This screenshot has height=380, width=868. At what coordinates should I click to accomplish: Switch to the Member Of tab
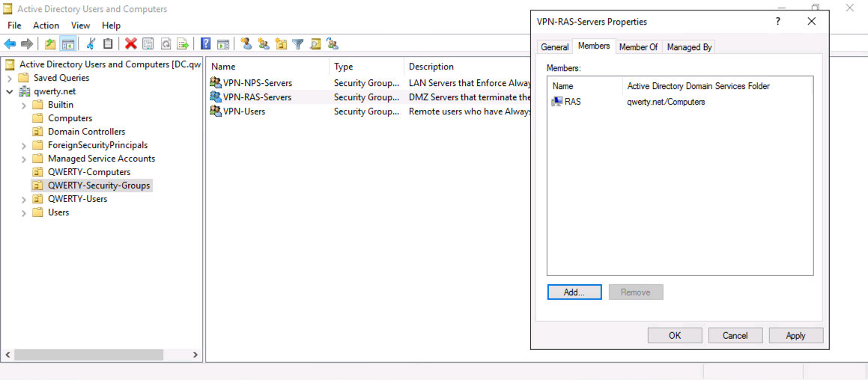638,48
